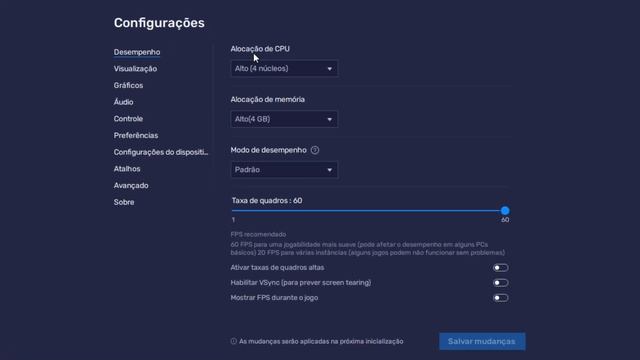The width and height of the screenshot is (640, 360).
Task: Toggle Ativar taxas de quadros altas
Action: pyautogui.click(x=500, y=268)
